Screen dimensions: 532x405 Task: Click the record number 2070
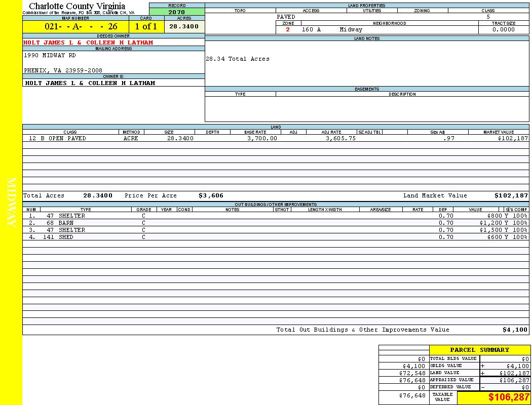tap(177, 12)
